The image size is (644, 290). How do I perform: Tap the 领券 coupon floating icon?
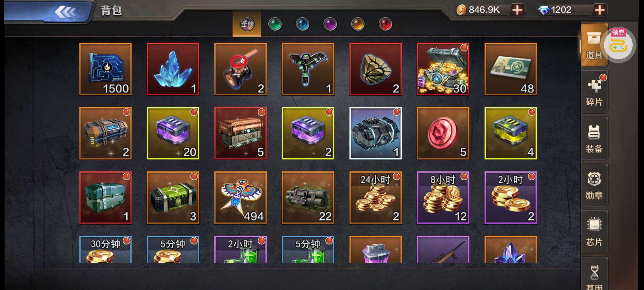click(618, 44)
